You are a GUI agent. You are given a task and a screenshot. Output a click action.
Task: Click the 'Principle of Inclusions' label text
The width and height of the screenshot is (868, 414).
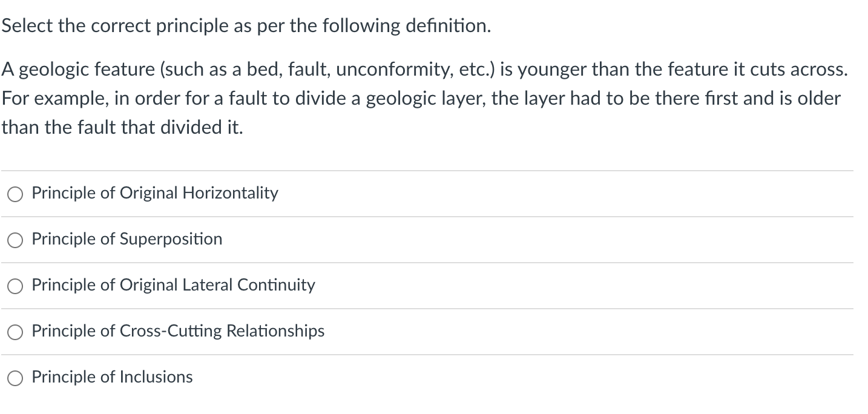[x=112, y=377]
